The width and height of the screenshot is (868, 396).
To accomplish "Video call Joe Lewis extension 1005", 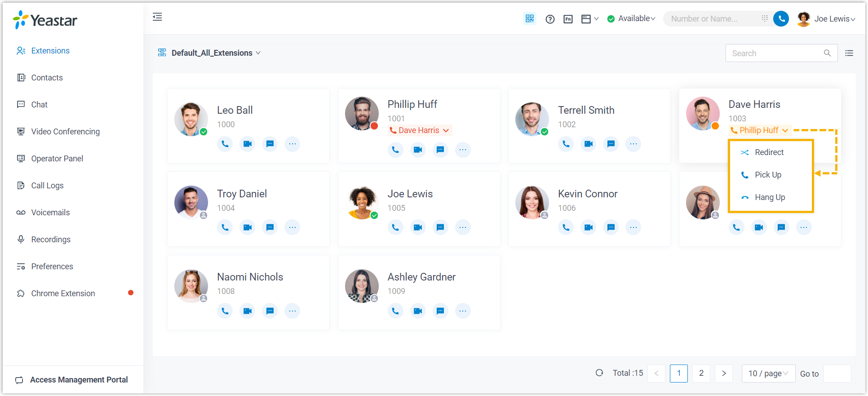I will click(x=418, y=227).
